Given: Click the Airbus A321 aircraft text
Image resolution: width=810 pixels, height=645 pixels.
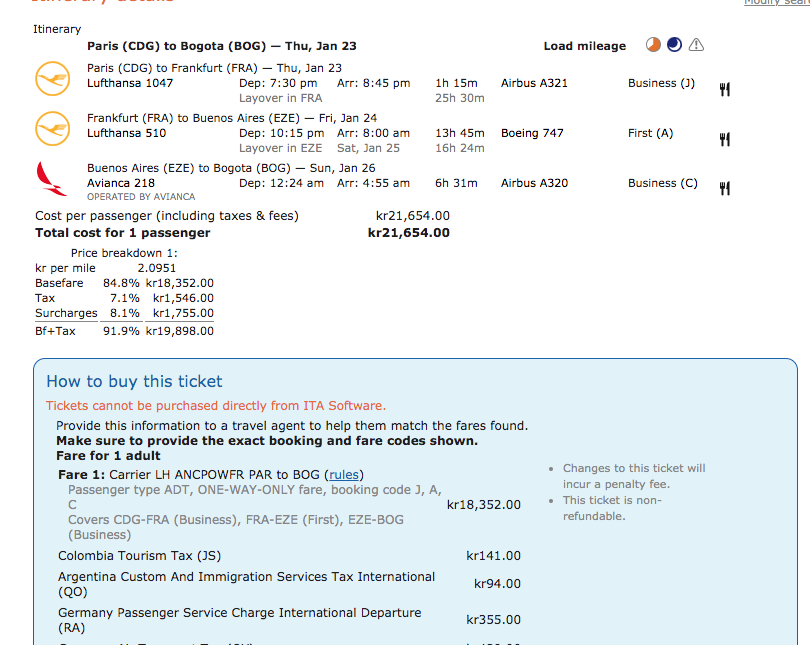Looking at the screenshot, I should 534,83.
